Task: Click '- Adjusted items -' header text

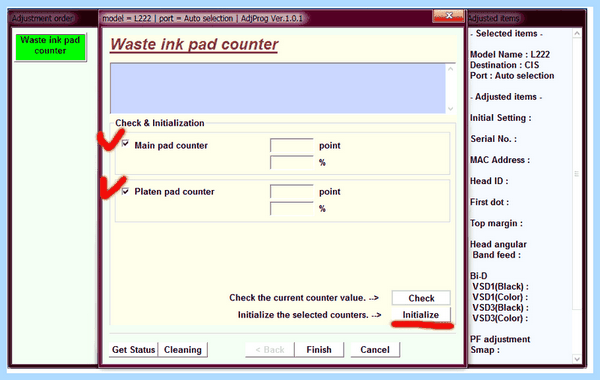Action: click(506, 97)
